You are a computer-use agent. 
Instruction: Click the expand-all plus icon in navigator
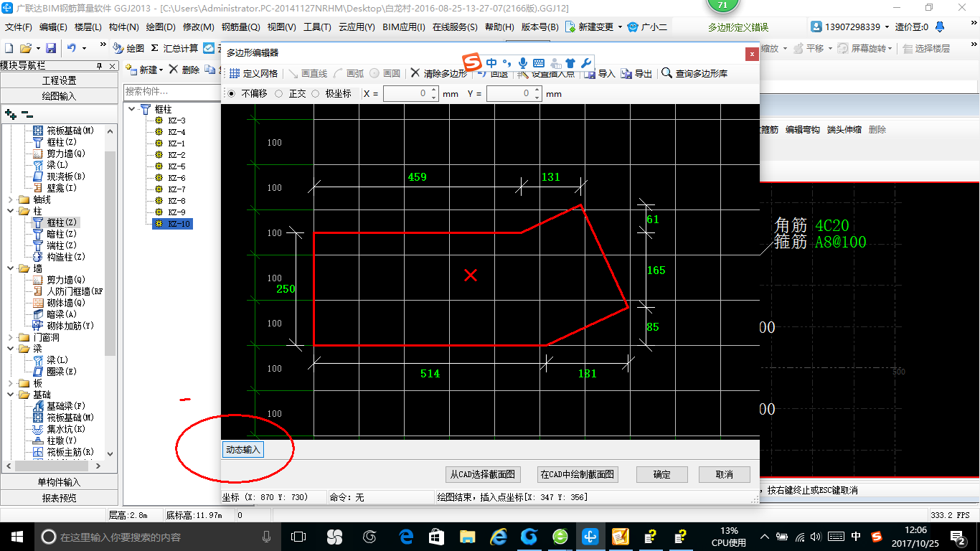click(10, 113)
